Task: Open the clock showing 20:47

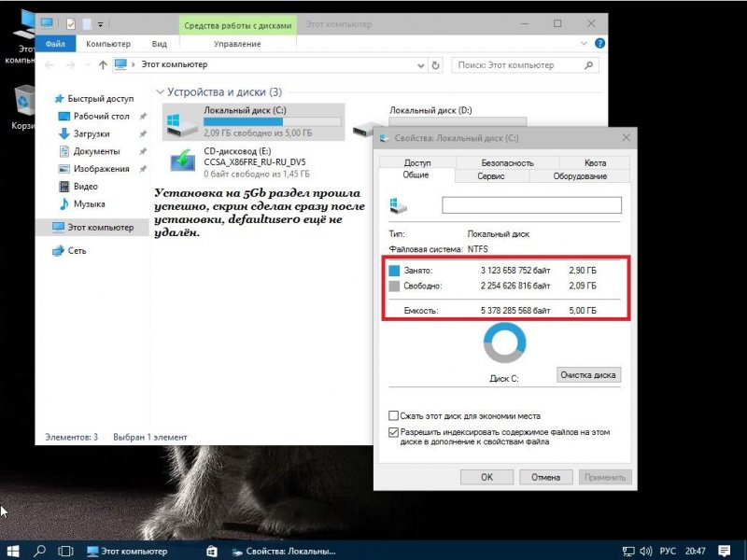Action: pyautogui.click(x=696, y=551)
